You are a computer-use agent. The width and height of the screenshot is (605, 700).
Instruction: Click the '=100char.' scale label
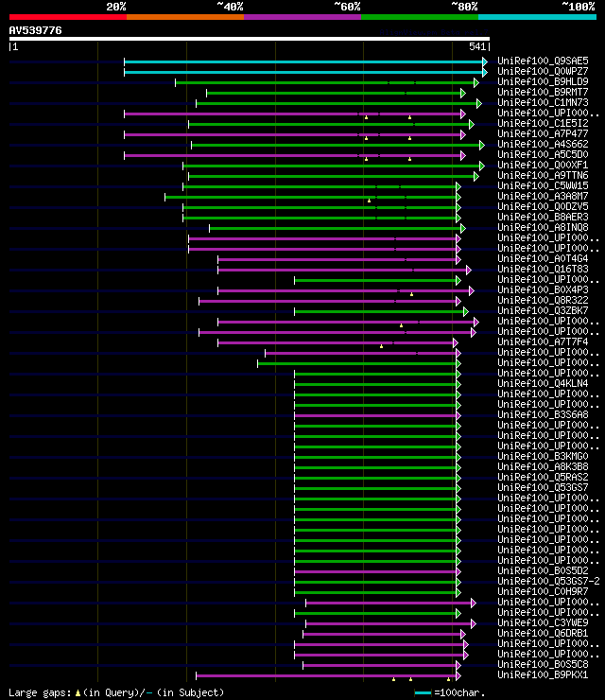459,692
